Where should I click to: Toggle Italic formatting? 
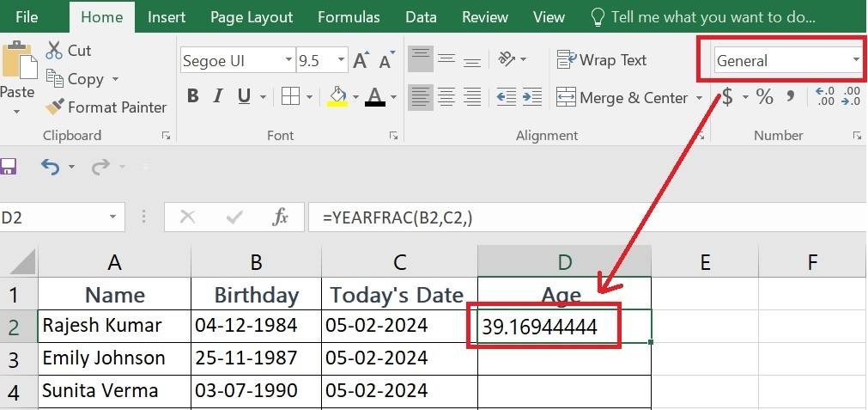coord(218,97)
